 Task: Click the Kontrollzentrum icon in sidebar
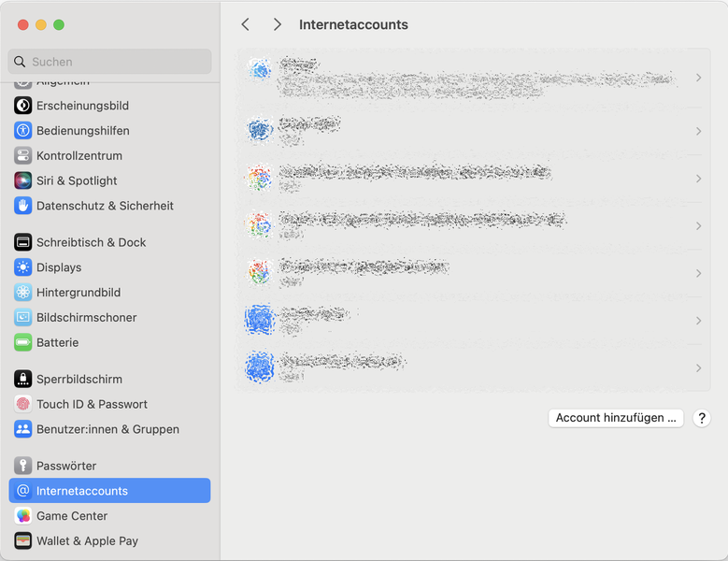tap(23, 156)
